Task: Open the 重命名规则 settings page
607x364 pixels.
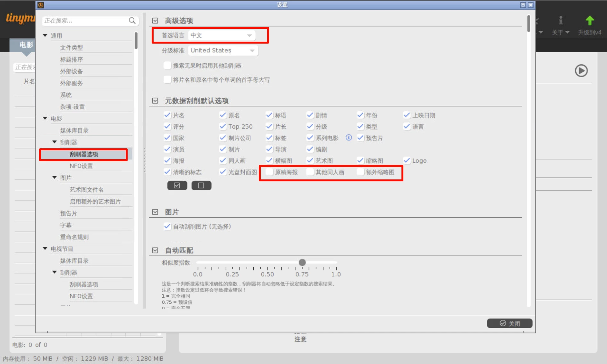Action: point(74,237)
